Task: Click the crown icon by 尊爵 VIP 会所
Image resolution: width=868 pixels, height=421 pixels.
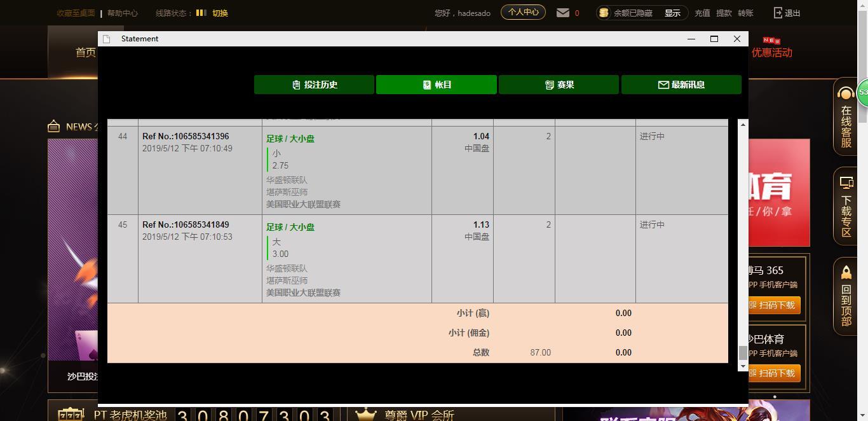Action: click(366, 415)
